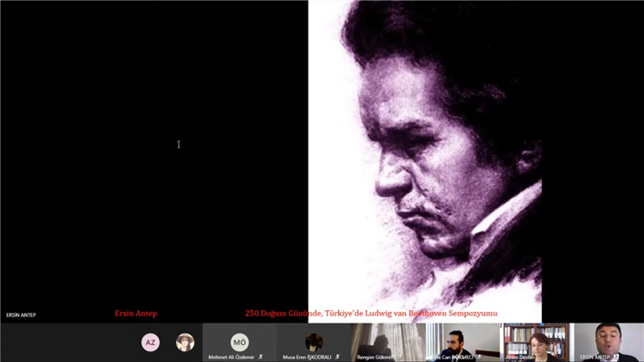Click the '250.Doğum Gününde' symposium title text
Screen dimensions: 644x362
[x=371, y=313]
